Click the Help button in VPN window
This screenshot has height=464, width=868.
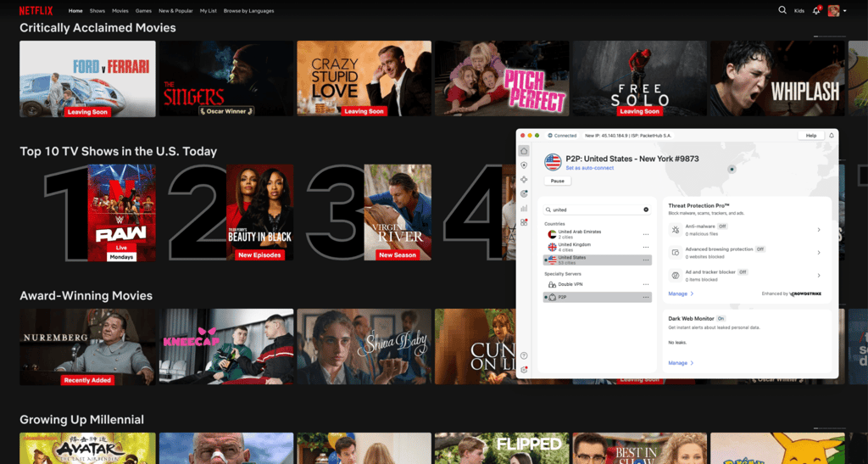811,136
